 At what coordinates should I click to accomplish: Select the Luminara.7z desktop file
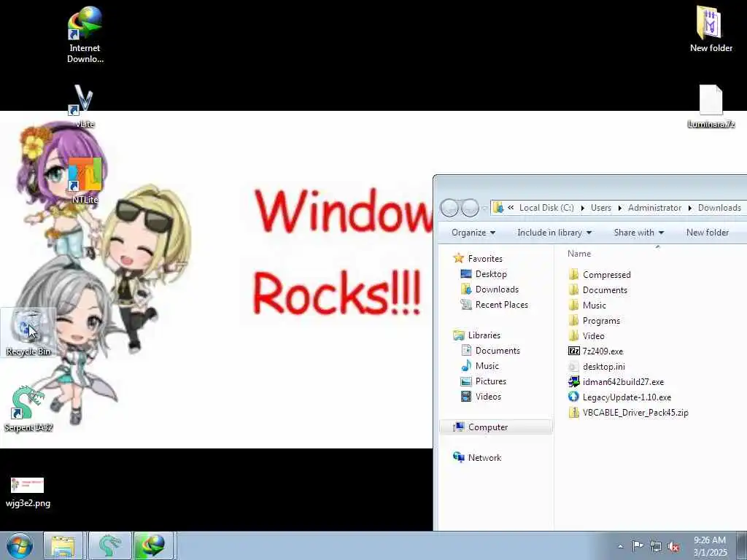coord(711,106)
